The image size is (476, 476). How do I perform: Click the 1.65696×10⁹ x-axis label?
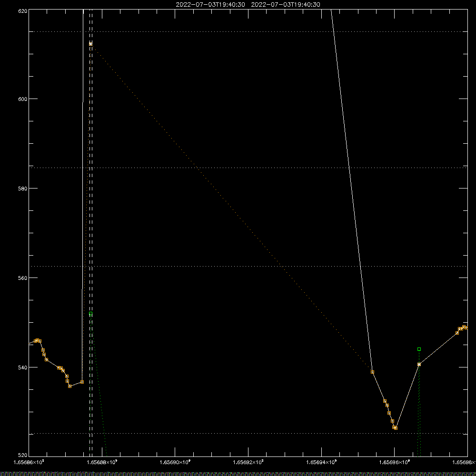point(395,462)
